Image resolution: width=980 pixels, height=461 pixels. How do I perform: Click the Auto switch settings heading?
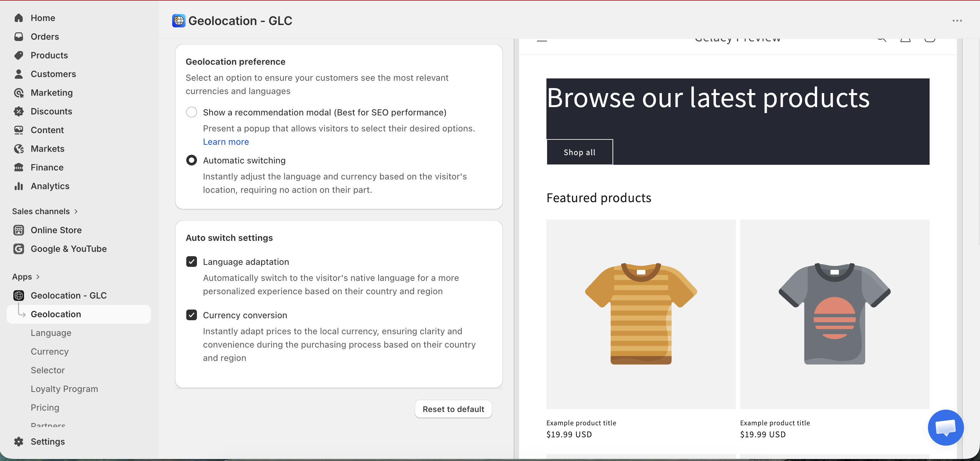(x=229, y=238)
